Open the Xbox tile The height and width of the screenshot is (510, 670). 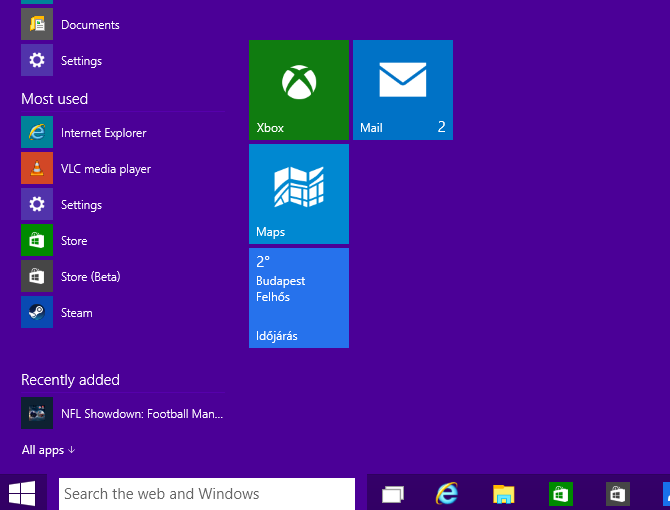299,90
